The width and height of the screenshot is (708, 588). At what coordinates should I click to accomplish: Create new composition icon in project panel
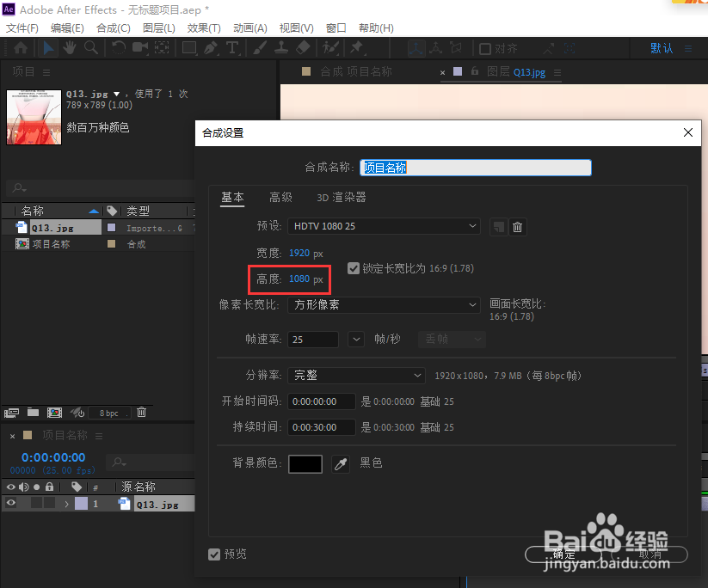(x=55, y=413)
